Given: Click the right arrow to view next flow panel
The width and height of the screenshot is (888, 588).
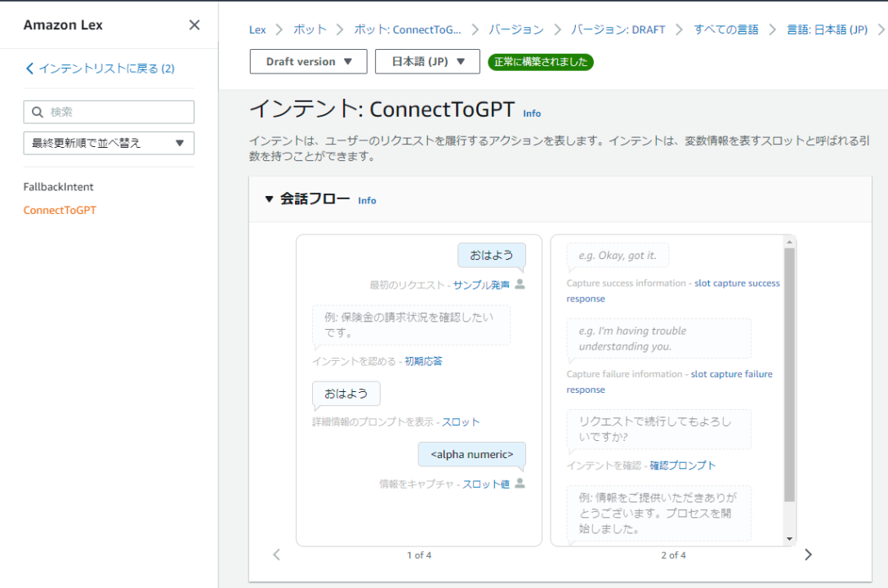Looking at the screenshot, I should click(808, 554).
